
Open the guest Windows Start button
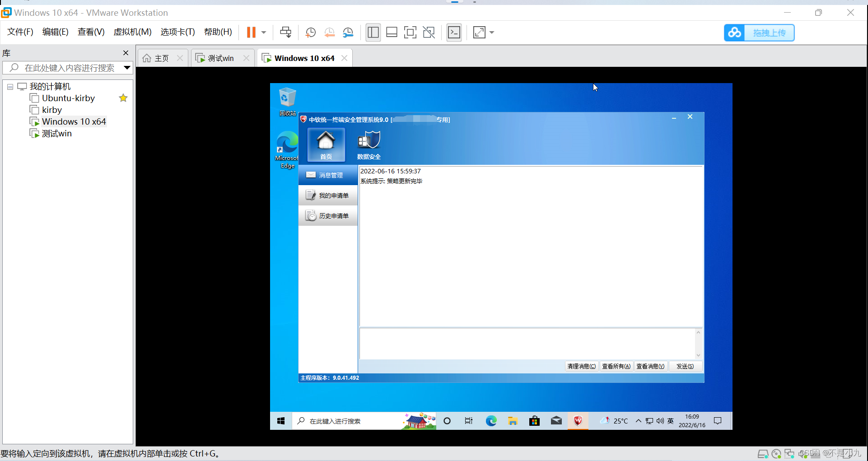(281, 421)
